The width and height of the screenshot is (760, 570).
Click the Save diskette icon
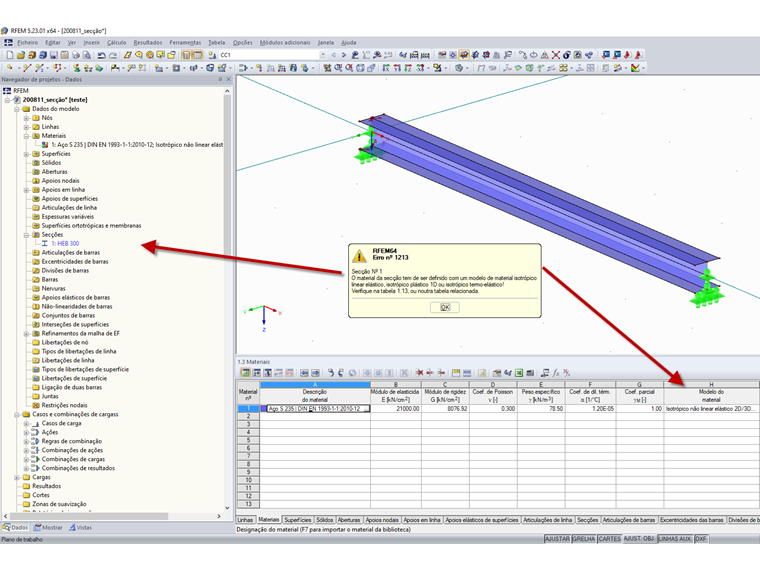pyautogui.click(x=53, y=55)
